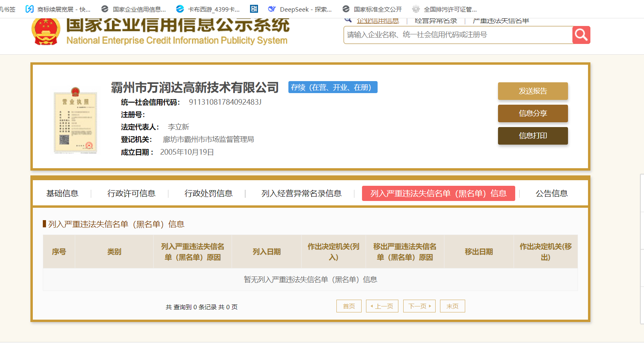Click the 共查询到 0 条记录 summary text
Image resolution: width=644 pixels, height=346 pixels.
coord(202,307)
